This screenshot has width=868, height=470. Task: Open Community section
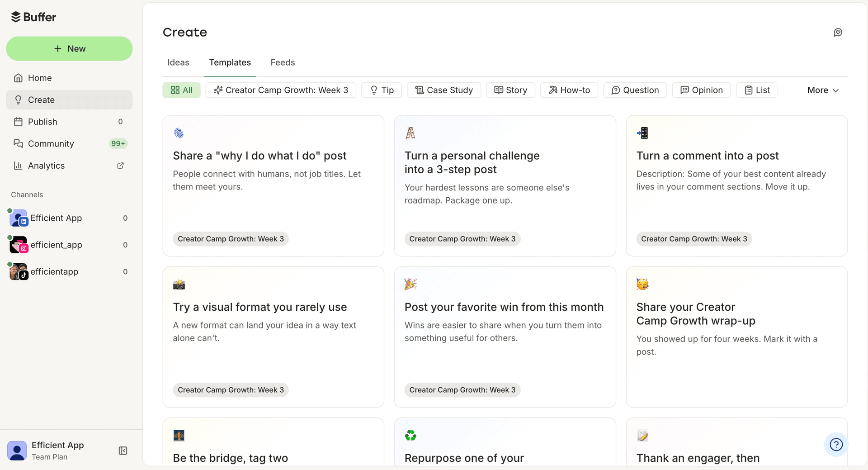[69, 143]
